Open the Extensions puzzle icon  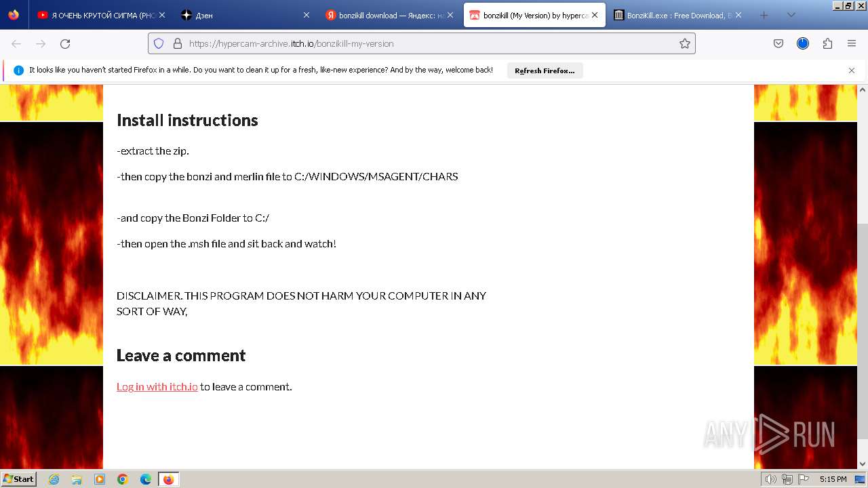pos(827,43)
